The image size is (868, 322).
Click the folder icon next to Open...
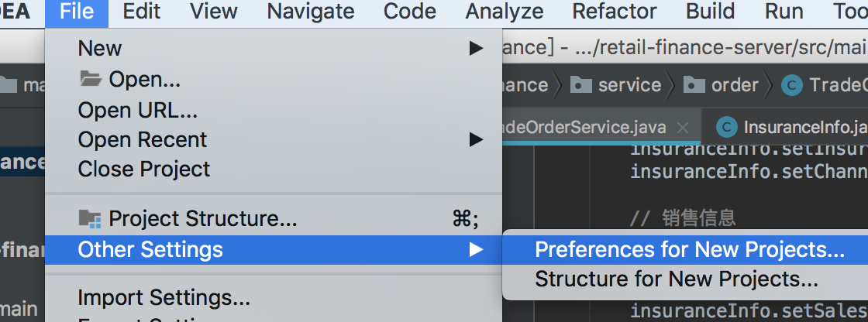pyautogui.click(x=90, y=78)
